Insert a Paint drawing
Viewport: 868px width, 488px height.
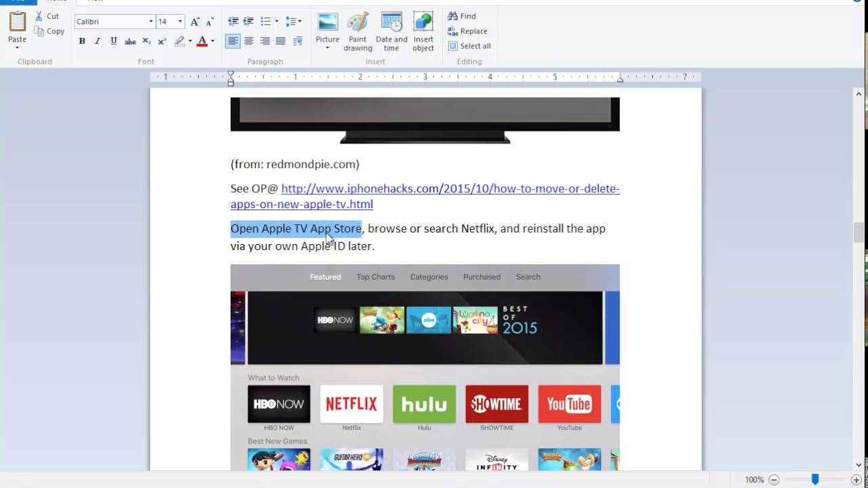pos(357,32)
